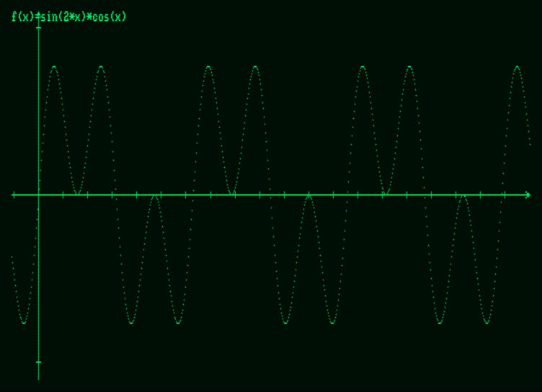
Task: Click the upper tick mark on the y-axis
Action: 38,27
